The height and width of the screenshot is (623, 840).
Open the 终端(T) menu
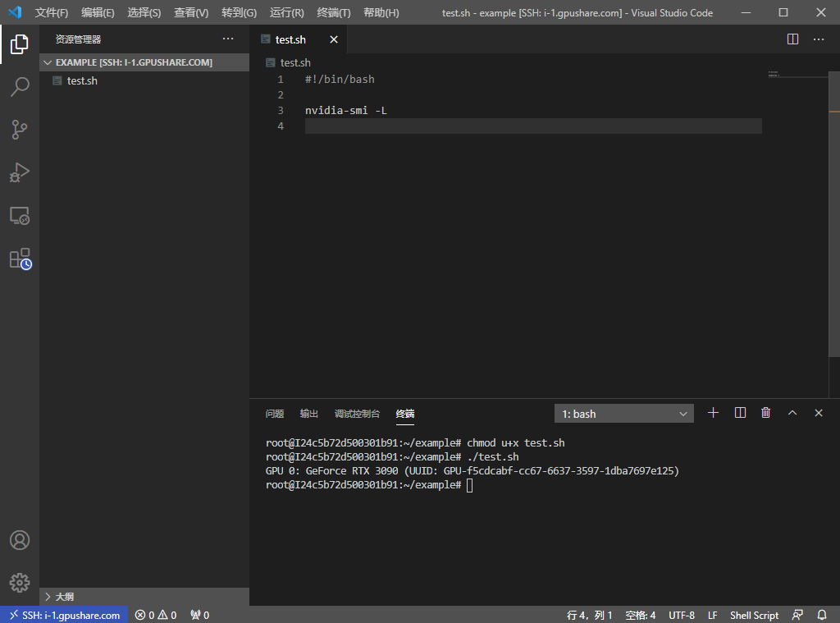coord(333,12)
